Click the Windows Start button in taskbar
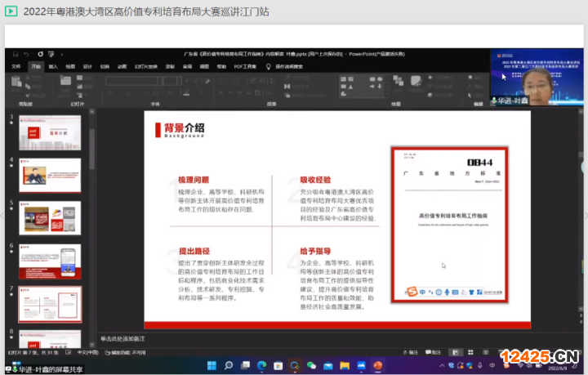Viewport: 588px width, 375px height. point(212,365)
